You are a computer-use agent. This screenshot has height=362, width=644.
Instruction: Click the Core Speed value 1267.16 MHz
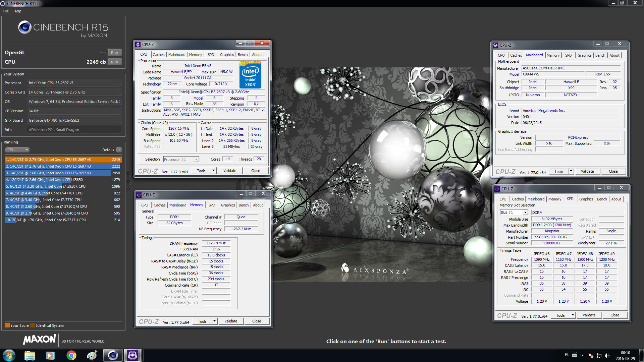179,128
